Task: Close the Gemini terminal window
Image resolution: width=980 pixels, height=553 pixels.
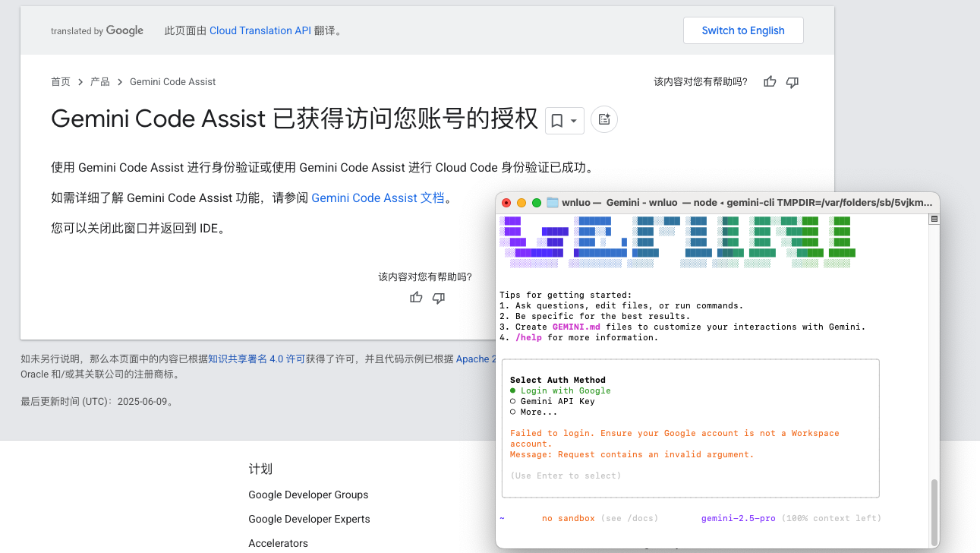Action: 506,203
